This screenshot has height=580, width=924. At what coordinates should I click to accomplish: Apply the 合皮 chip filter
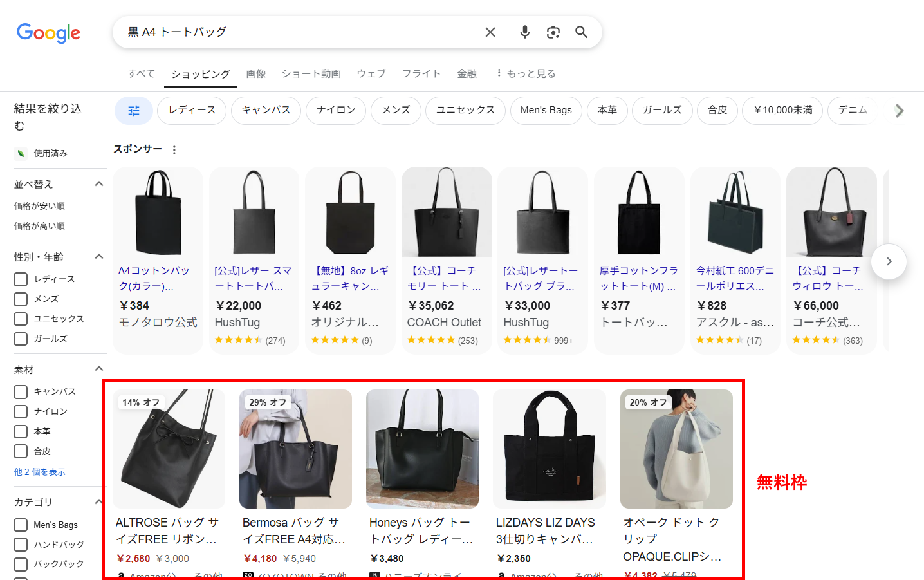point(717,110)
